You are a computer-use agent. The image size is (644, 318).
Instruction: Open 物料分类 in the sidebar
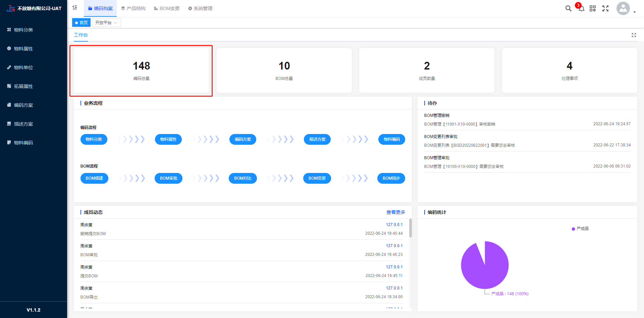[34, 30]
